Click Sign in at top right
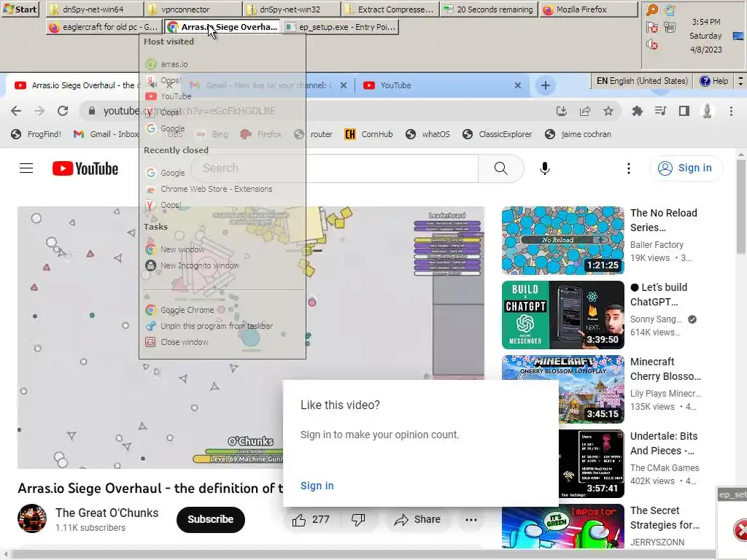 tap(686, 168)
